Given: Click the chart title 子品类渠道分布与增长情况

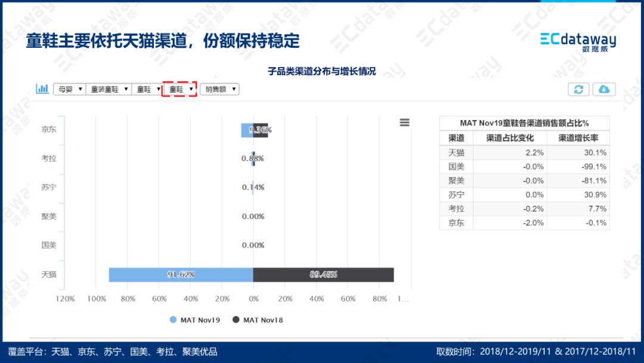Looking at the screenshot, I should 321,71.
